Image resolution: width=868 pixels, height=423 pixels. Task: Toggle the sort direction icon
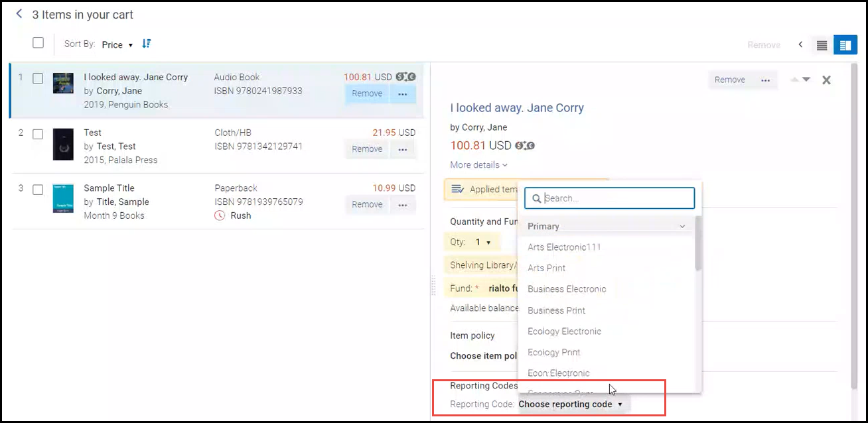[147, 44]
